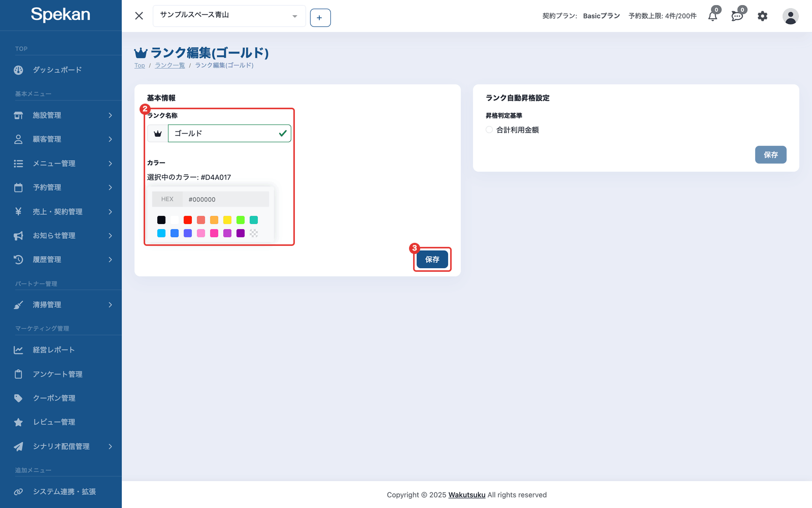Click the dashboard gauge icon
This screenshot has height=508, width=812.
click(18, 70)
